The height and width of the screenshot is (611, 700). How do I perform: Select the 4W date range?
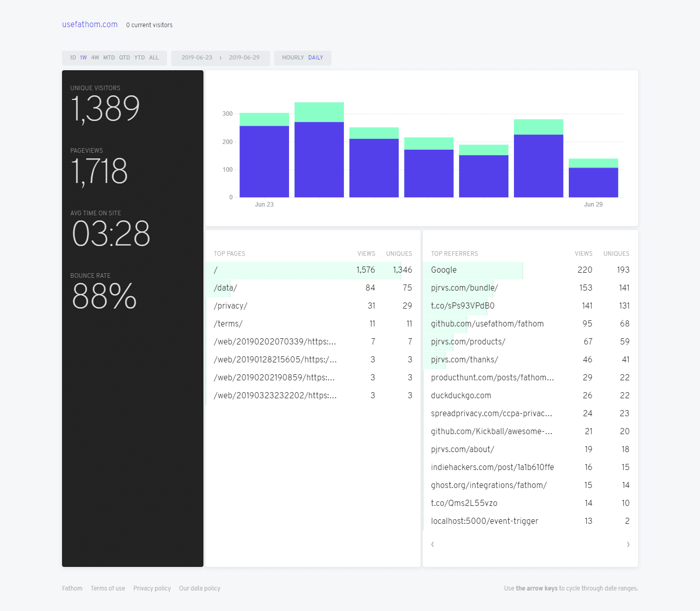(95, 57)
